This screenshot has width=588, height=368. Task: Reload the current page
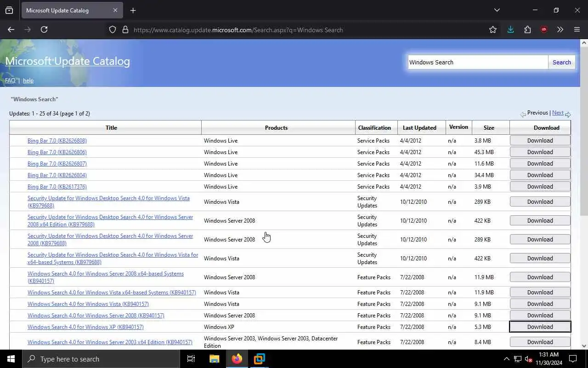(44, 29)
